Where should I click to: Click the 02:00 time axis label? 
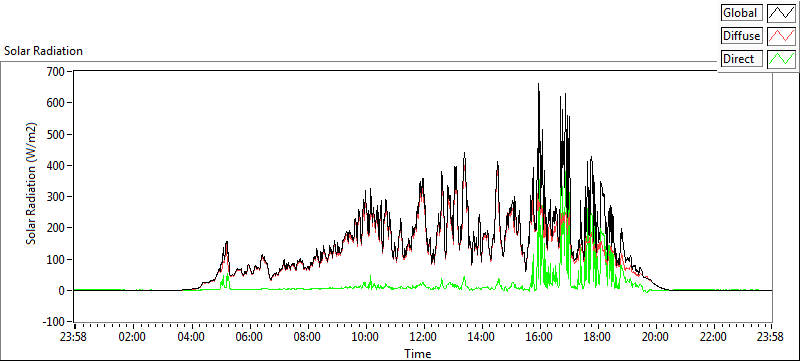[133, 337]
